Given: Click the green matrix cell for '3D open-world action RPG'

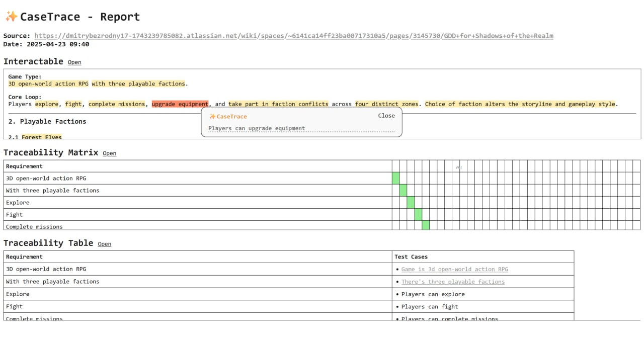Looking at the screenshot, I should point(395,178).
